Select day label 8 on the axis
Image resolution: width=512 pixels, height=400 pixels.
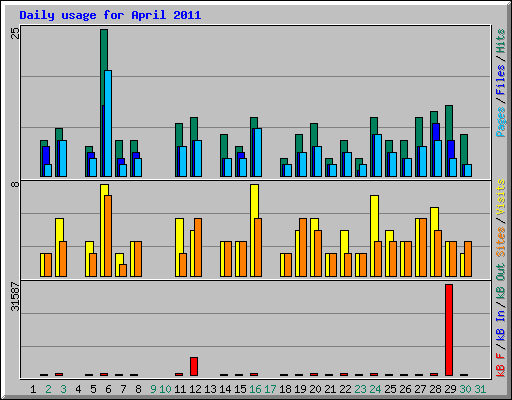(138, 389)
